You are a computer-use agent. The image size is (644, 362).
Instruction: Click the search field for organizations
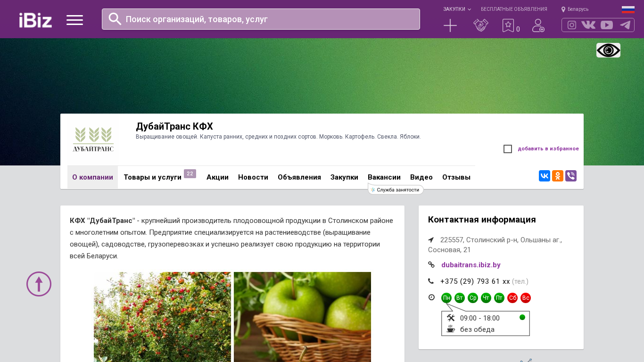pos(261,19)
